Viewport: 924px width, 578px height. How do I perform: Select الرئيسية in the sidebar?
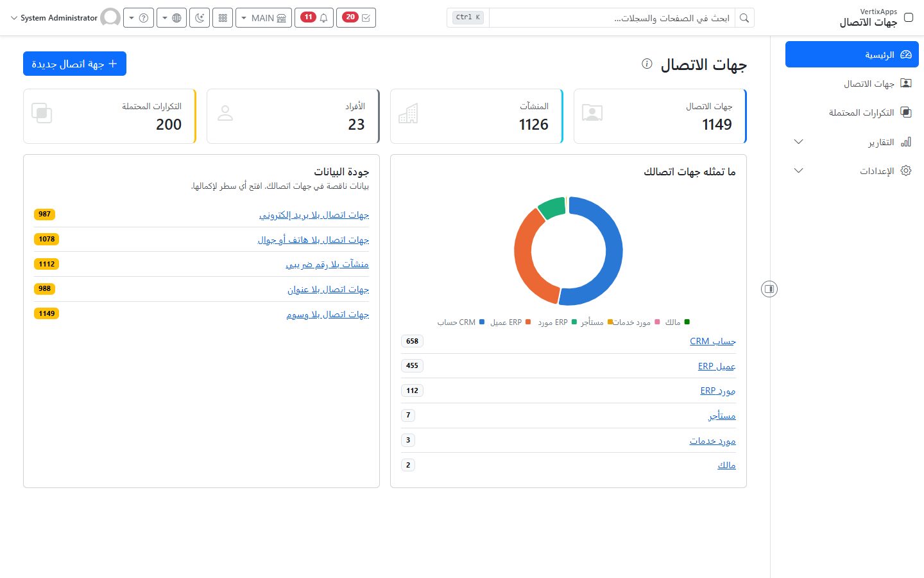pos(852,55)
